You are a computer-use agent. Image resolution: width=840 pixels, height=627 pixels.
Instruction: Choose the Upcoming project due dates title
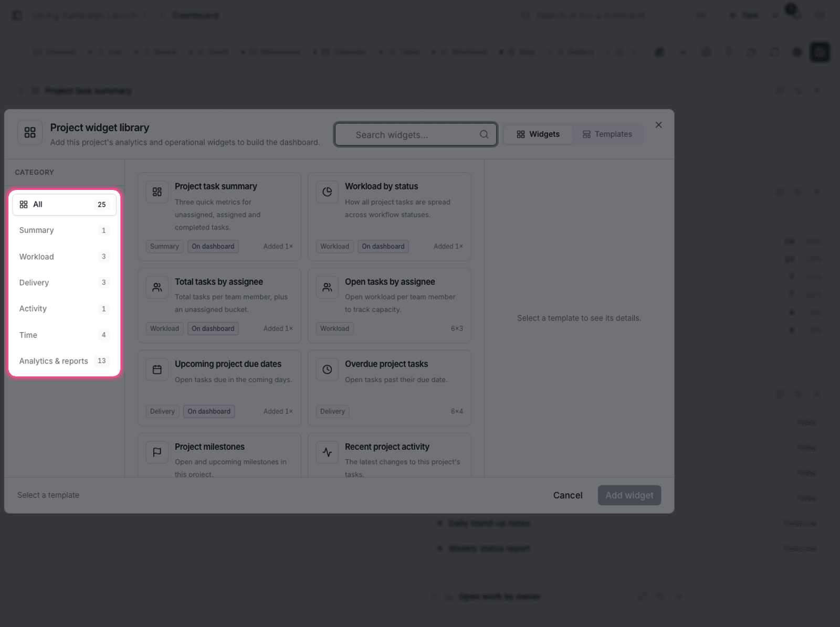pyautogui.click(x=228, y=364)
